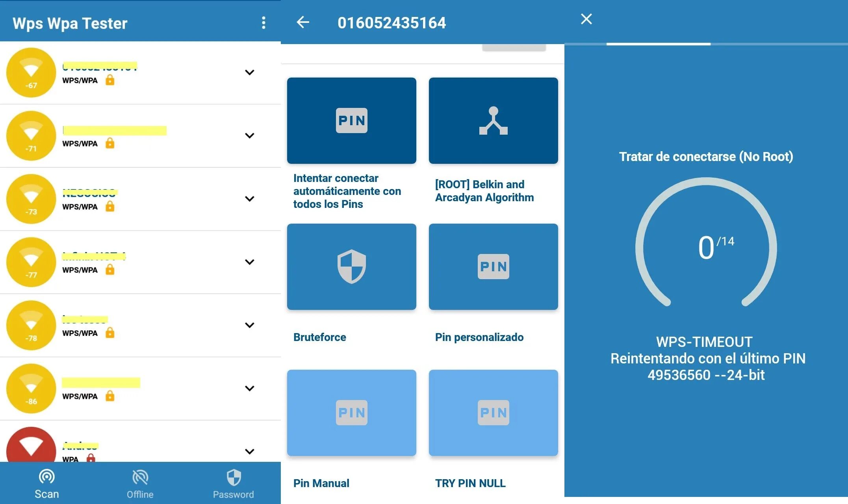The image size is (848, 504).
Task: Expand the red WPA network entry
Action: point(249,451)
